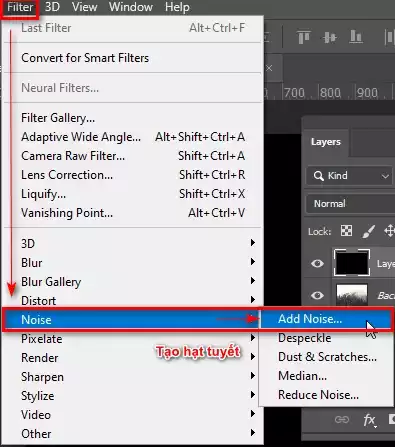The height and width of the screenshot is (447, 395).
Task: Hide the top black layer eye
Action: coord(317,264)
